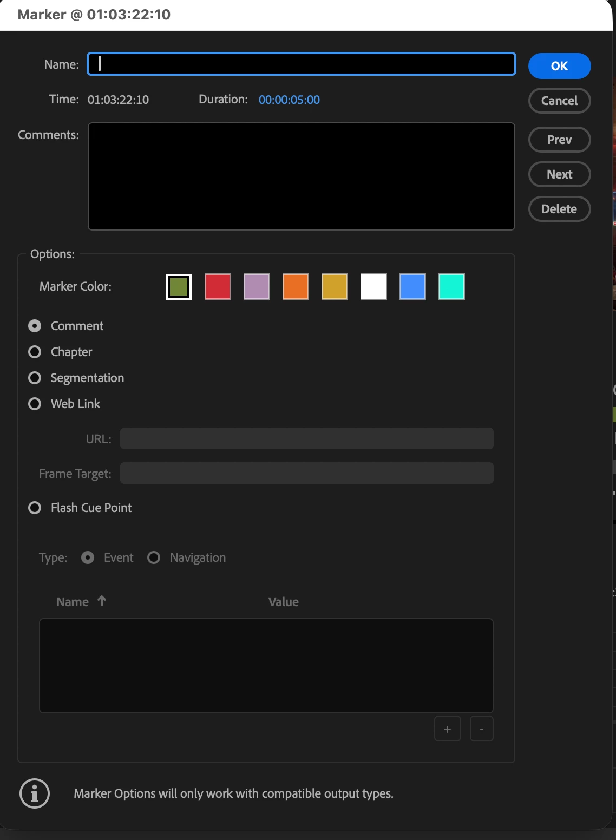This screenshot has height=840, width=616.
Task: Click the minus button to remove parameter
Action: click(x=481, y=729)
